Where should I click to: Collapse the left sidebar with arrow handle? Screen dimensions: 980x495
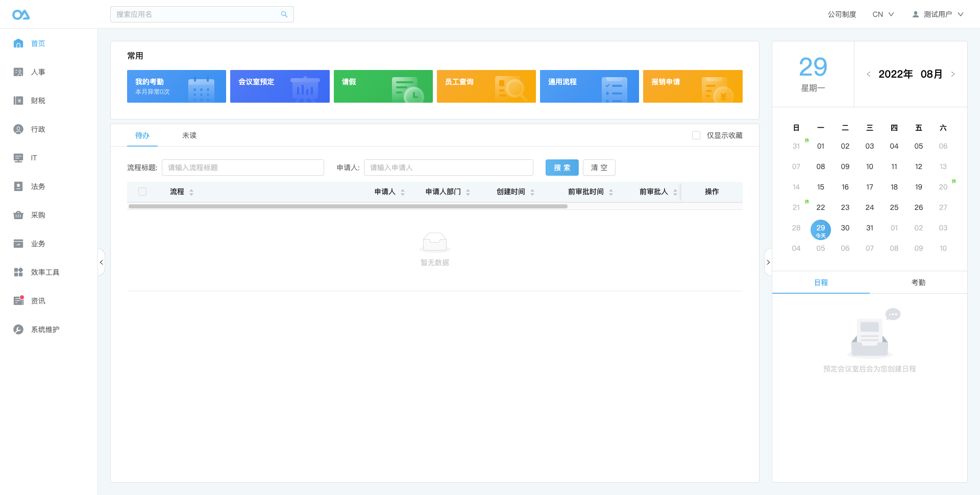[101, 262]
